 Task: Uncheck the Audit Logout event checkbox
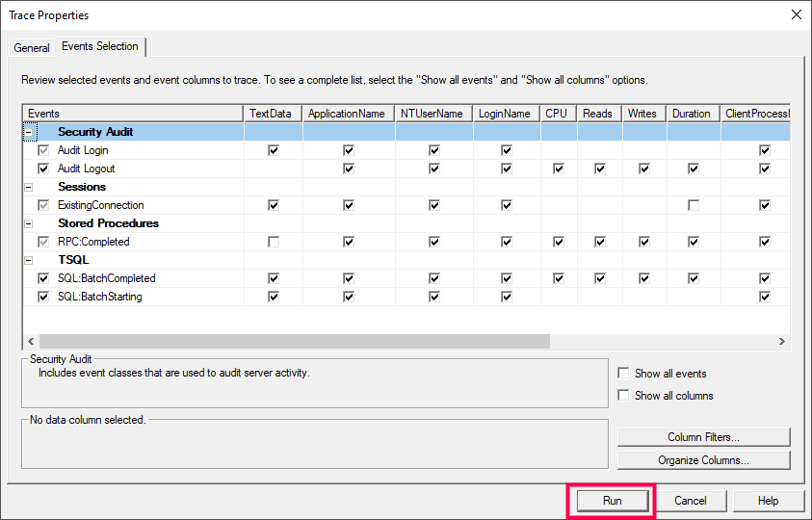[43, 169]
